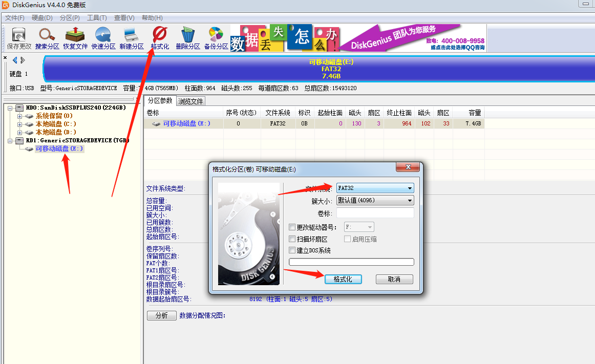595x364 pixels.
Task: Tick the Scan Bad Sectors (扫描坏扇区) checkbox
Action: [292, 239]
